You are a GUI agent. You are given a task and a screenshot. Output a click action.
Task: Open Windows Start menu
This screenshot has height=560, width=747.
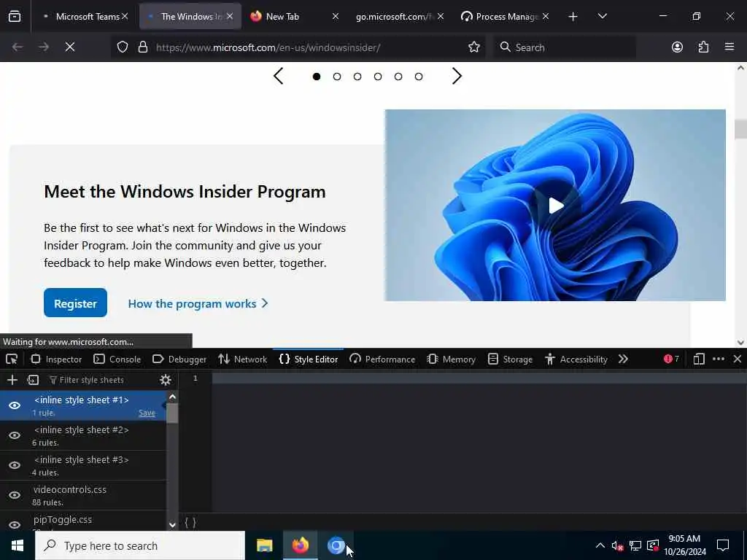pos(18,545)
